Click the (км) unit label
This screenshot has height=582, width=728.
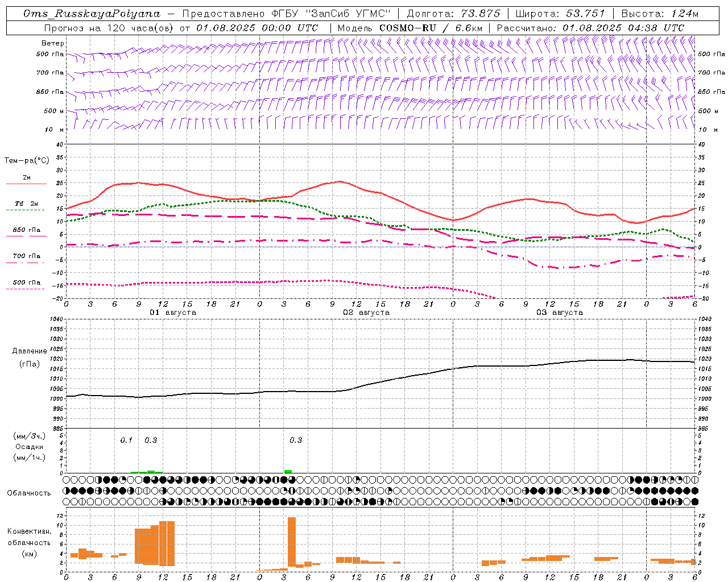click(30, 553)
